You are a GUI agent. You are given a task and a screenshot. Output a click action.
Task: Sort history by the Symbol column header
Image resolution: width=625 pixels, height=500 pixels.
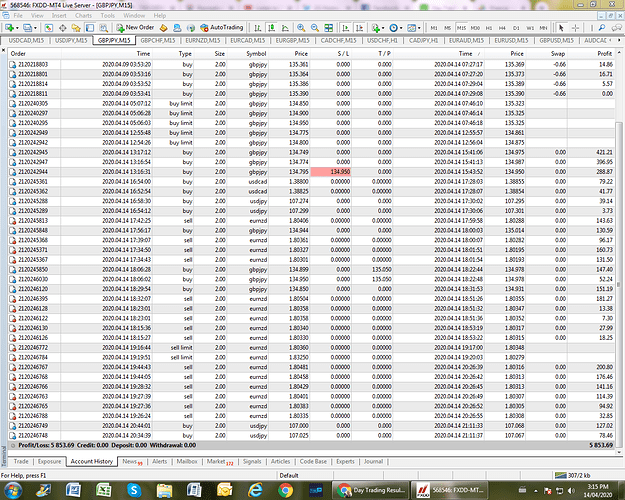tap(248, 53)
